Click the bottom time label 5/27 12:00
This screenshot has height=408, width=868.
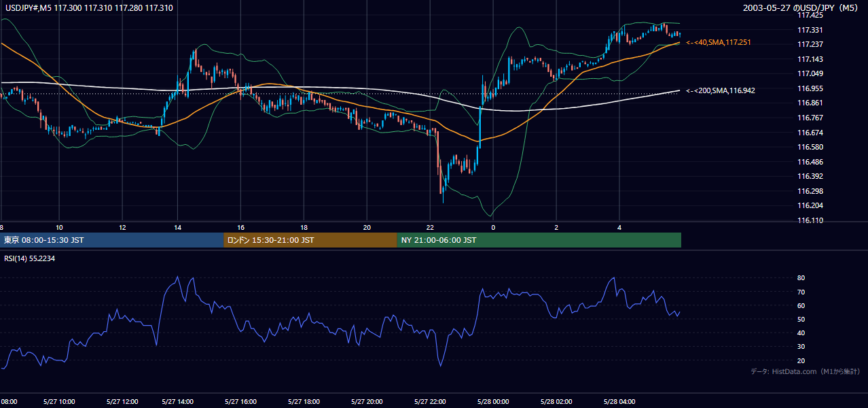pos(121,402)
